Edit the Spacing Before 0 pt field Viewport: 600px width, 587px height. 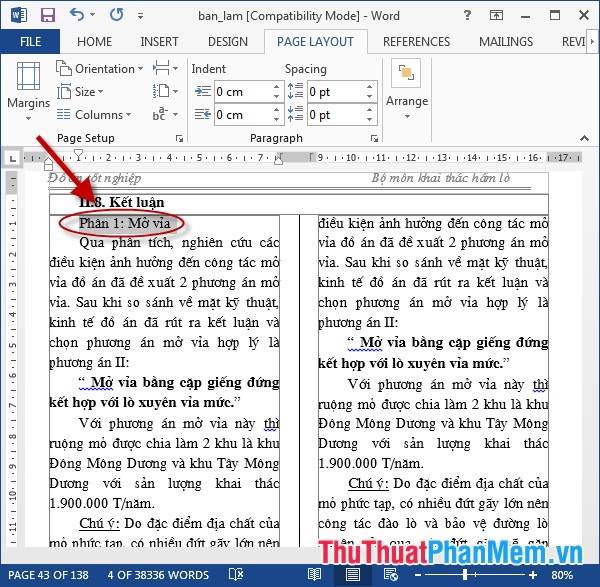(x=337, y=92)
